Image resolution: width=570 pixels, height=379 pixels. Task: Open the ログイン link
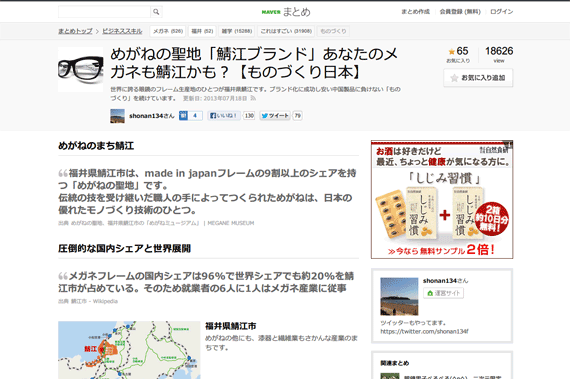point(502,12)
